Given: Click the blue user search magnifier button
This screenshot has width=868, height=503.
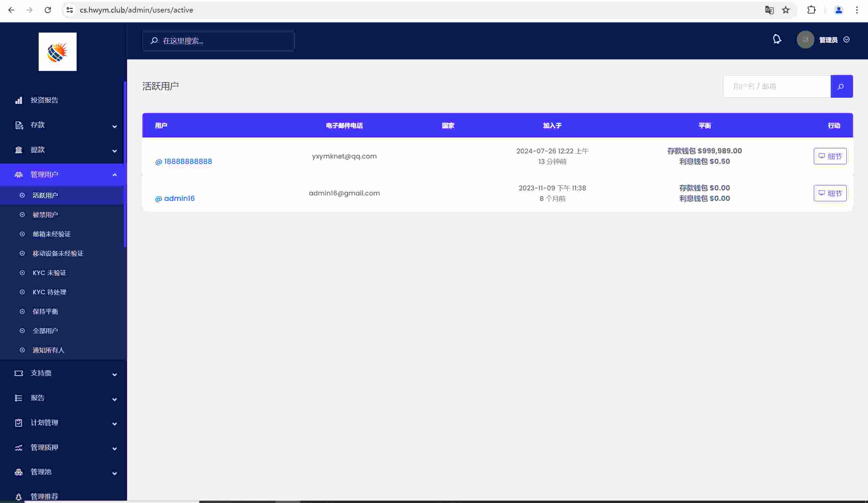Looking at the screenshot, I should tap(841, 86).
